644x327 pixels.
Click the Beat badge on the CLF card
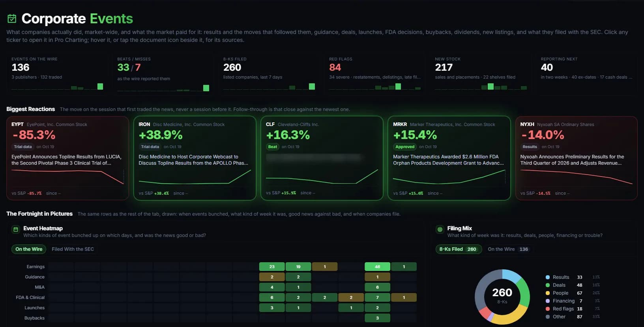point(273,147)
